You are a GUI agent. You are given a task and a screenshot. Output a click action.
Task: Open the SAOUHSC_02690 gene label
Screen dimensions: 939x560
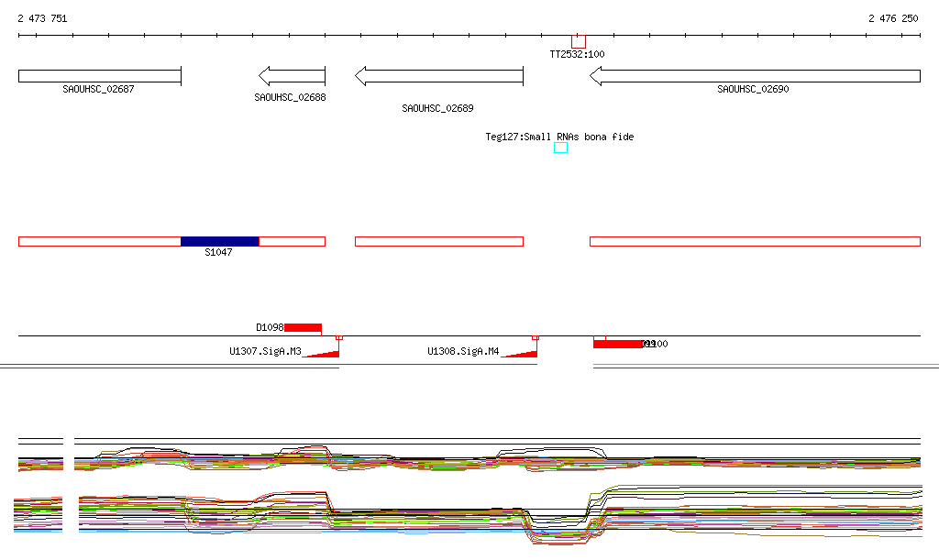click(753, 90)
